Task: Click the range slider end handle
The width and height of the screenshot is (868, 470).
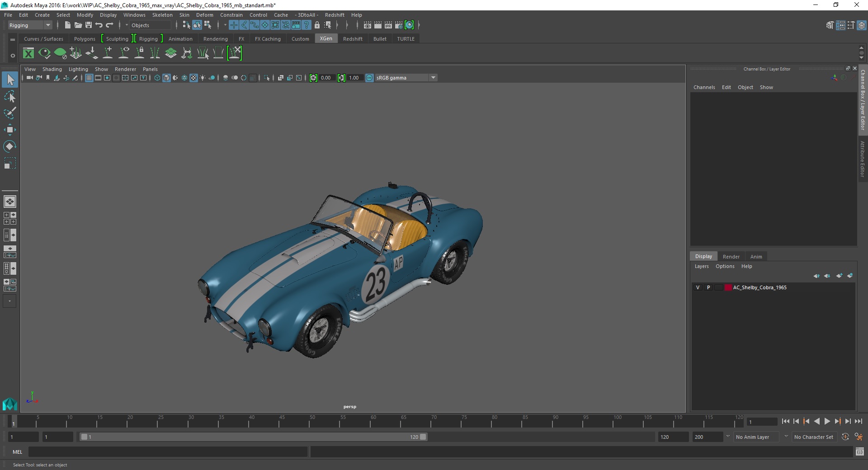Action: pyautogui.click(x=423, y=437)
